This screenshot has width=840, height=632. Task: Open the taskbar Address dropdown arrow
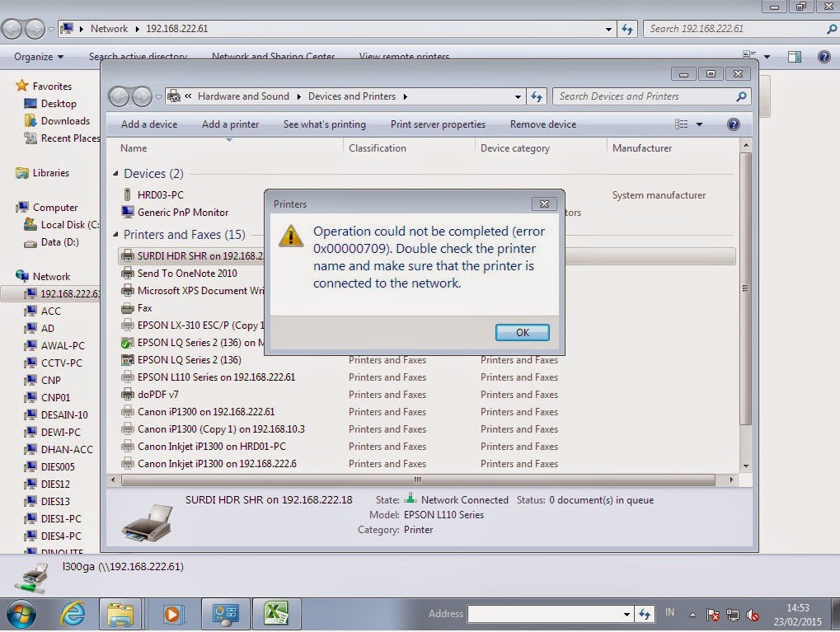tap(626, 615)
